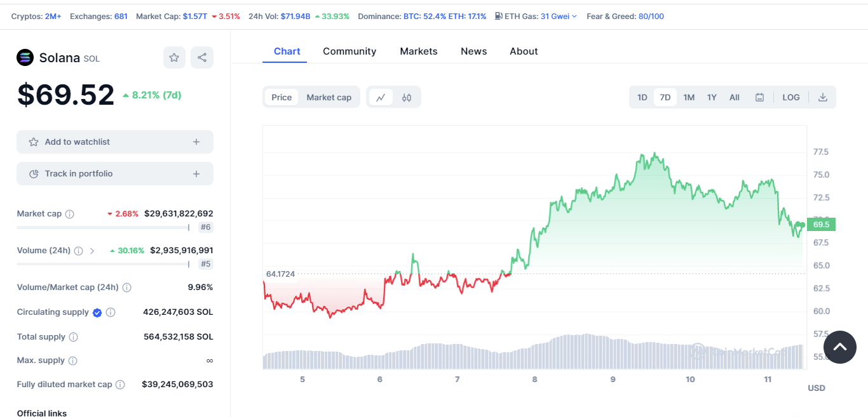
Task: Click the 9.96% Volume/Market cap value
Action: point(200,288)
